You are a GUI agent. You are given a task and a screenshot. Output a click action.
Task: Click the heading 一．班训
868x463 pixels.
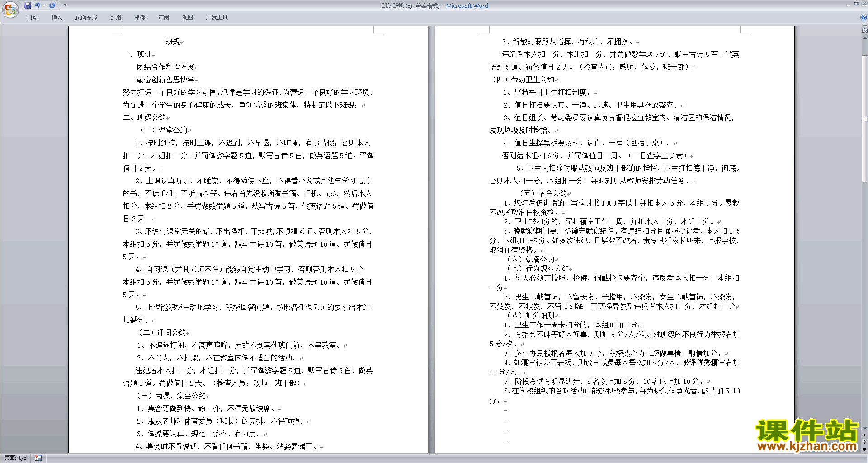[x=137, y=54]
